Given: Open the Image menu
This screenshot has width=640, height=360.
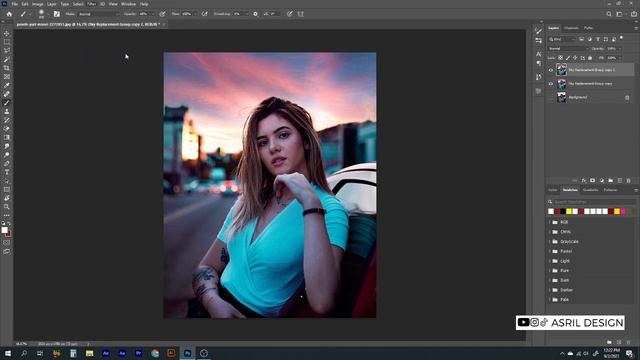Looking at the screenshot, I should pos(37,4).
